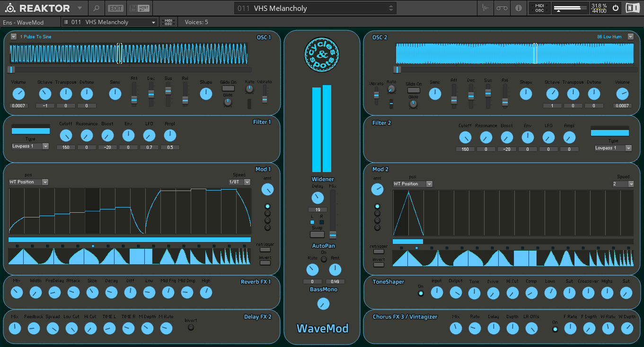Click the cycles & spots logo
Viewport: 644px width, 347px height.
[x=322, y=55]
